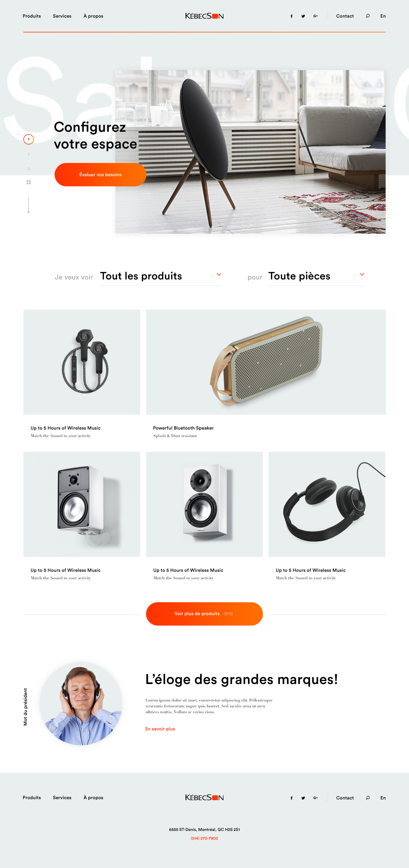The image size is (409, 868).
Task: Click the scroll-down arrow indicator
Action: (29, 205)
